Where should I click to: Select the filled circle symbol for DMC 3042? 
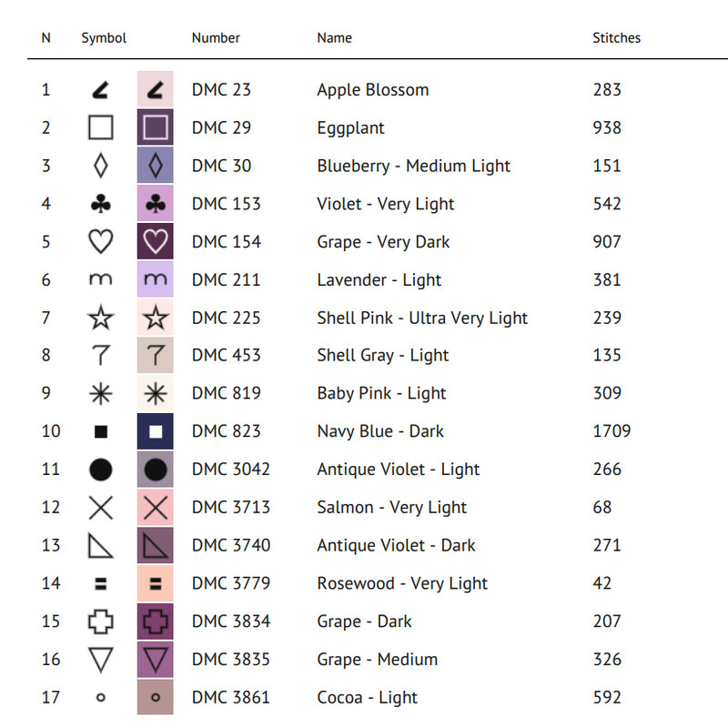pos(101,470)
